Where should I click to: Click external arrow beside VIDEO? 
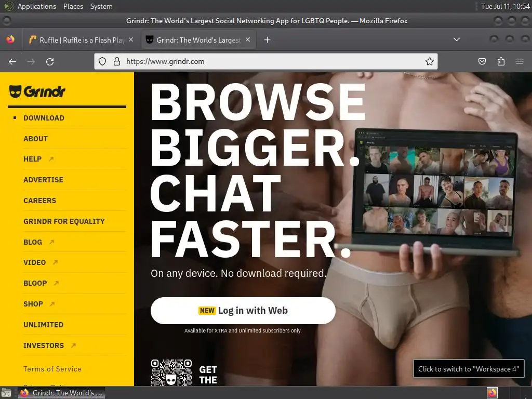[55, 262]
